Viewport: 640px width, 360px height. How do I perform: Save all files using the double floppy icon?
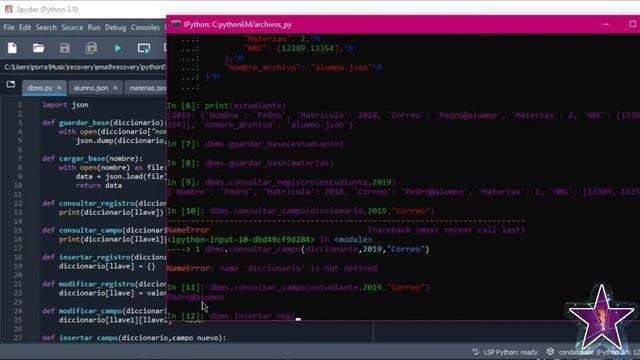pos(91,48)
